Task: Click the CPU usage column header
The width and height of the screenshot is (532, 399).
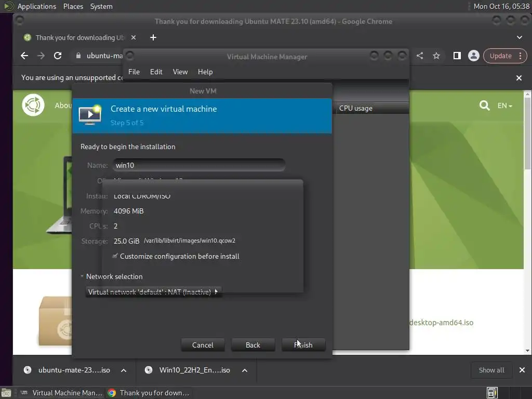Action: click(x=371, y=108)
